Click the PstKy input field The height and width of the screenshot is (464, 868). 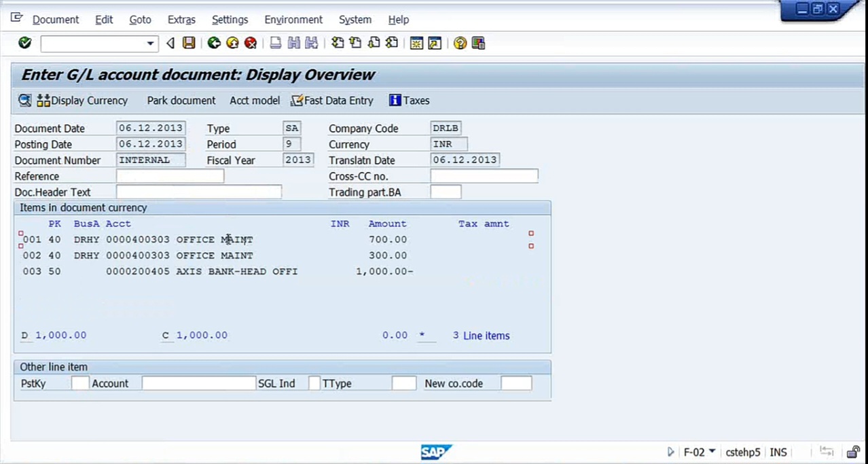[80, 383]
